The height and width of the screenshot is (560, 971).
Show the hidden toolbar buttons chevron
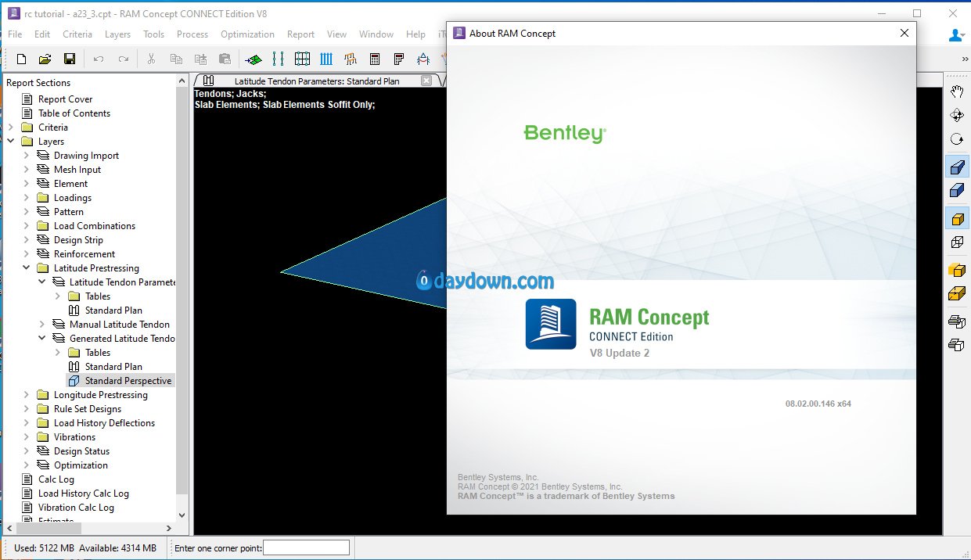coord(964,59)
